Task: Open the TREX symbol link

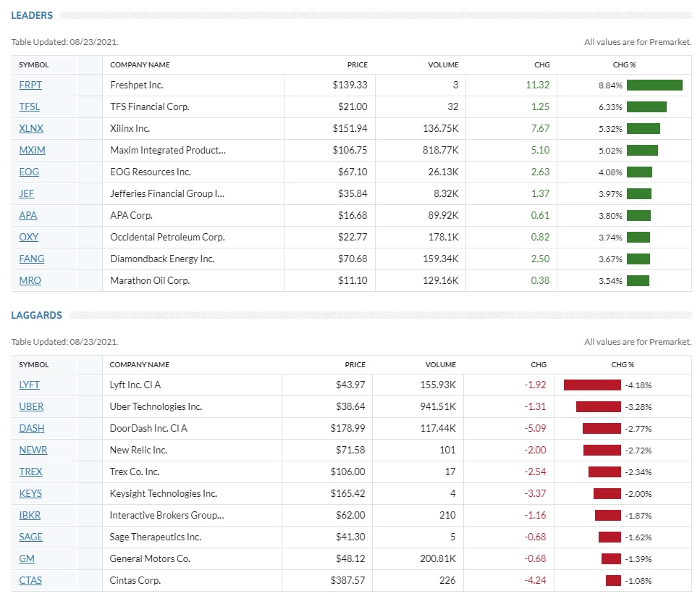Action: [x=31, y=472]
